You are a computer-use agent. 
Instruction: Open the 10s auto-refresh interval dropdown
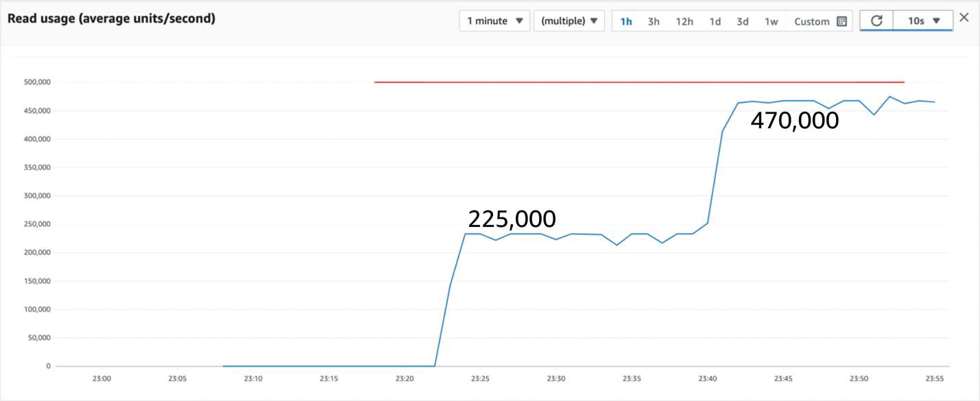[x=922, y=21]
